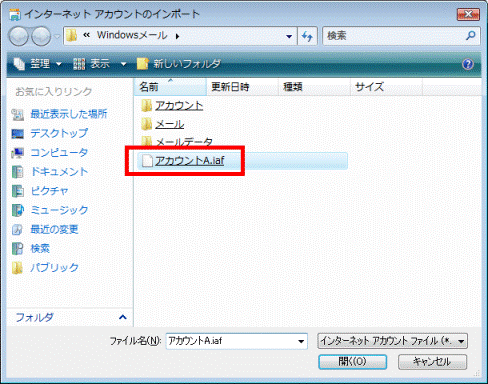The height and width of the screenshot is (384, 488).
Task: Create a new folder with 新しいフォルダ
Action: pos(179,64)
